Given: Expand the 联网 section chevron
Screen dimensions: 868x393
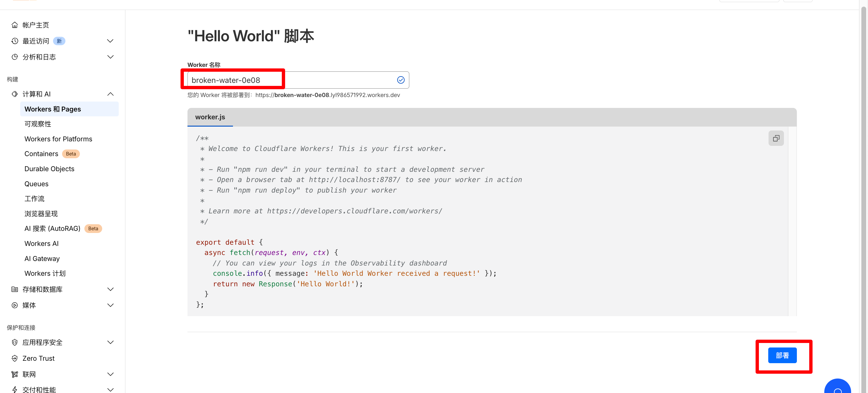Looking at the screenshot, I should point(110,374).
